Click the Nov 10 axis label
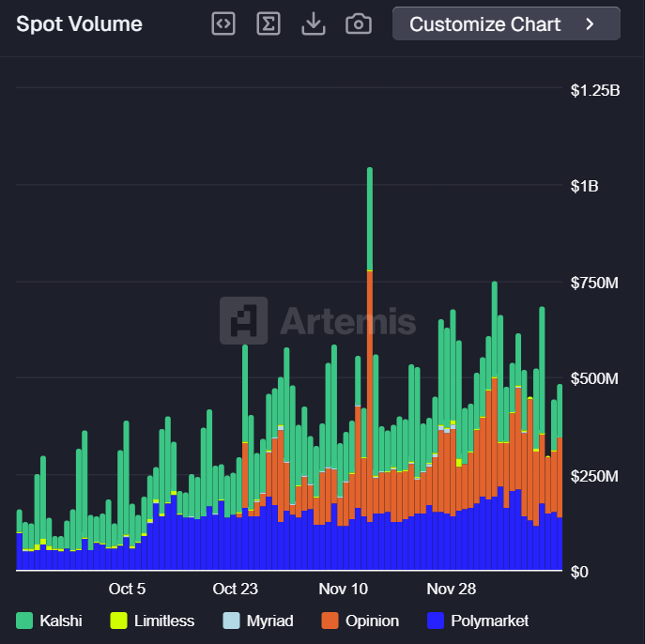This screenshot has height=644, width=645. coord(345,590)
